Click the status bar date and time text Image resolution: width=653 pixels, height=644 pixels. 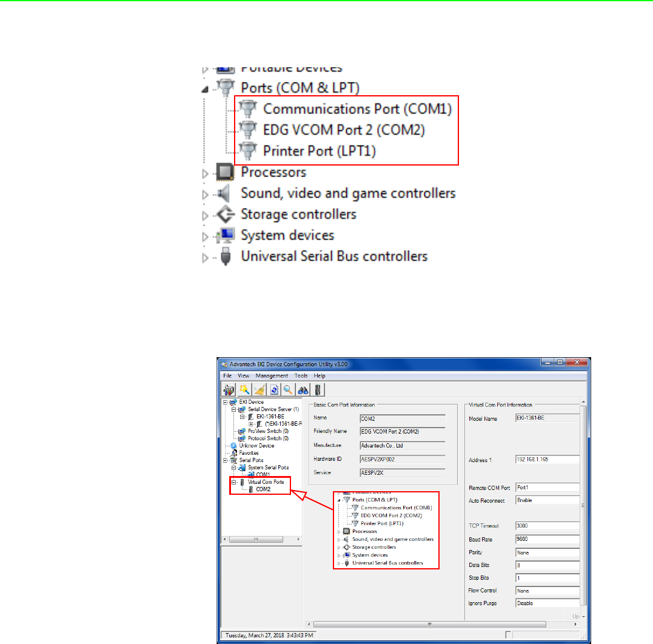(x=269, y=636)
